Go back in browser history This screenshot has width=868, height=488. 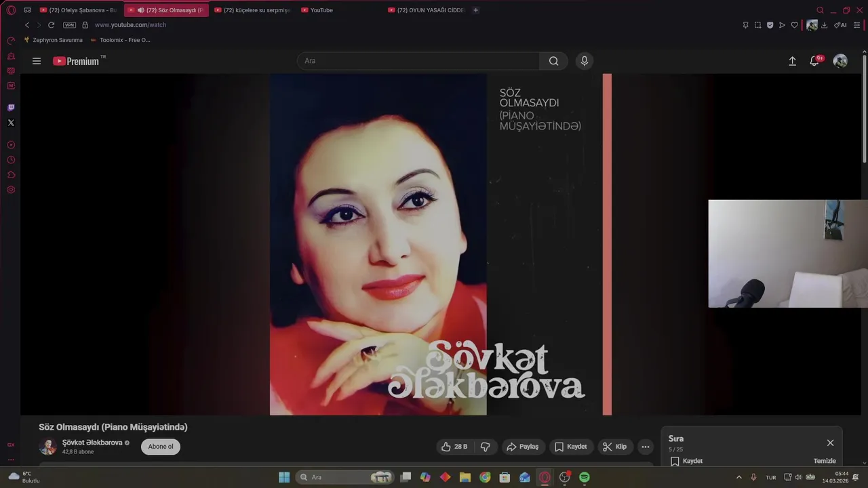click(27, 25)
